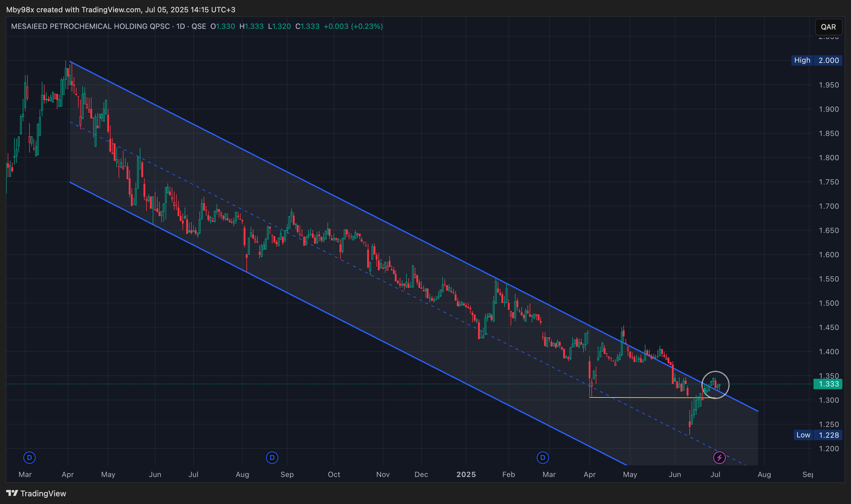Viewport: 851px width, 504px height.
Task: Click the dashed channel midline
Action: click(x=408, y=294)
